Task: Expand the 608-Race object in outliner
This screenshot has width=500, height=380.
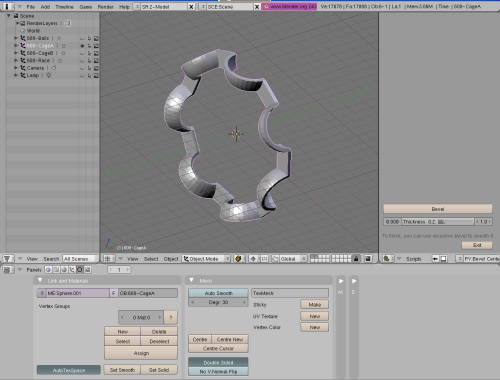Action: click(16, 60)
